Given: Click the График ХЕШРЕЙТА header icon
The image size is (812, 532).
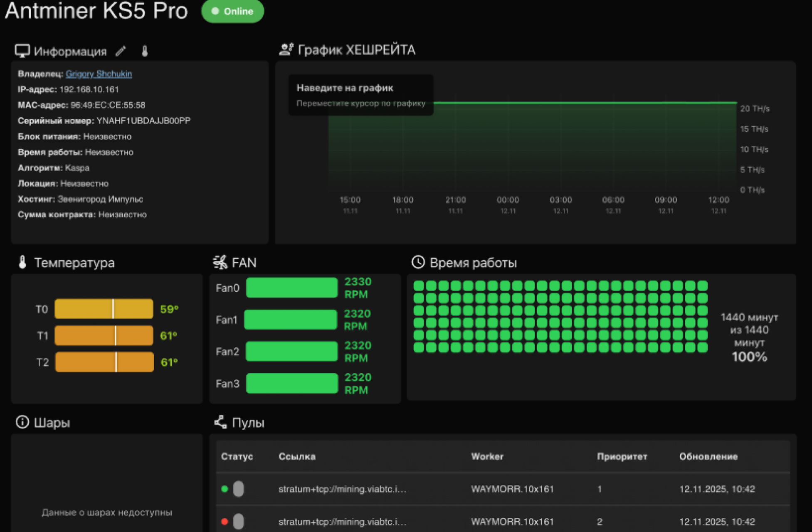Looking at the screenshot, I should point(286,49).
